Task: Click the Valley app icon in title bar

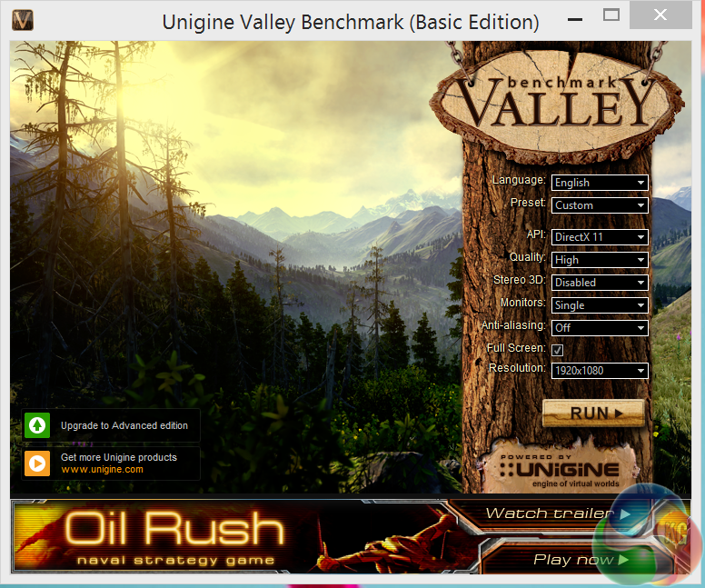Action: 23,20
